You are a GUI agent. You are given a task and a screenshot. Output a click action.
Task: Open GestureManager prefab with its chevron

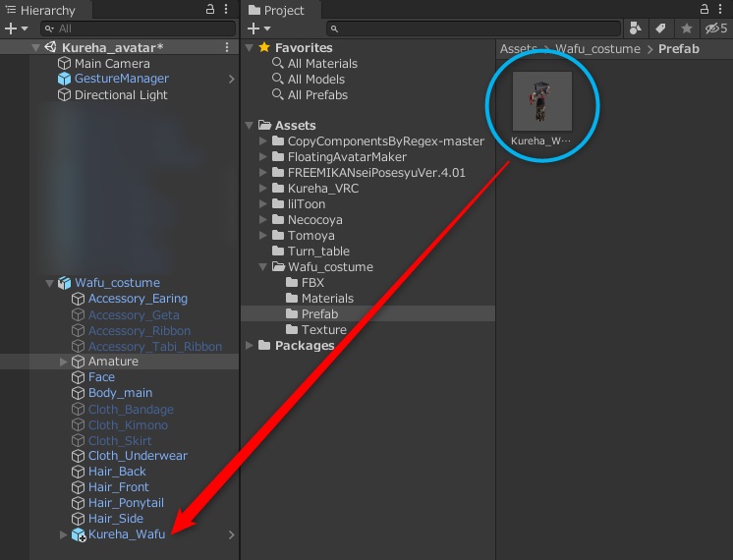point(232,79)
